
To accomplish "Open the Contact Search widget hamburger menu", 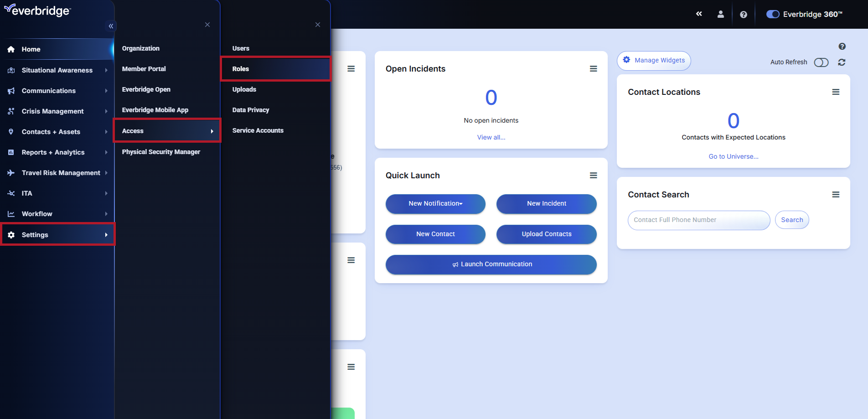I will pos(835,195).
